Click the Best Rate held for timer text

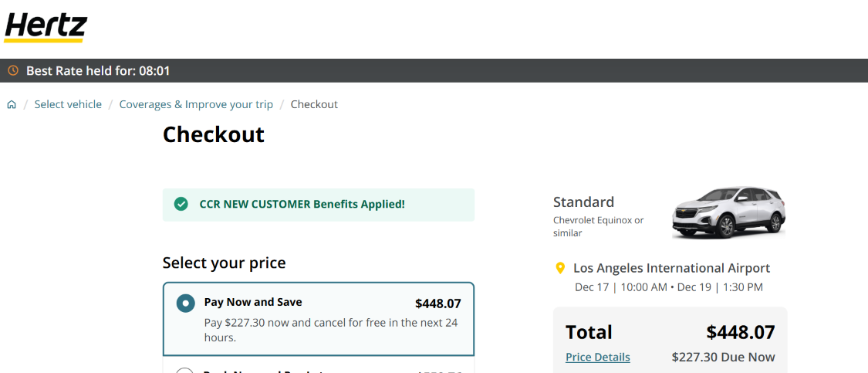[98, 71]
